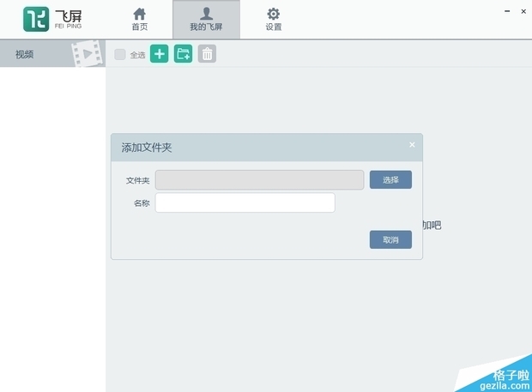Click the film strip play icon
Viewport: 532px width, 392px height.
tap(87, 55)
